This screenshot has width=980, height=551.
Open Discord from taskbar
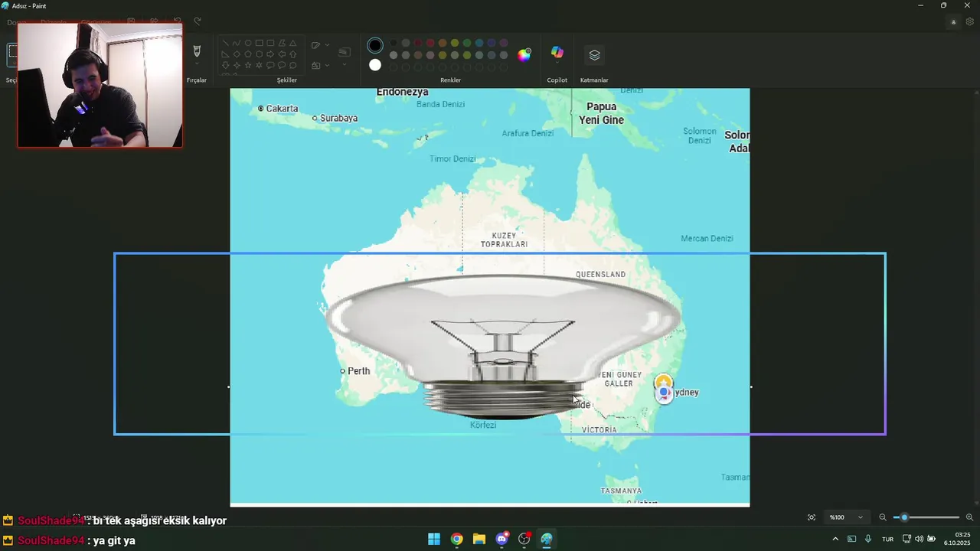[x=501, y=539]
